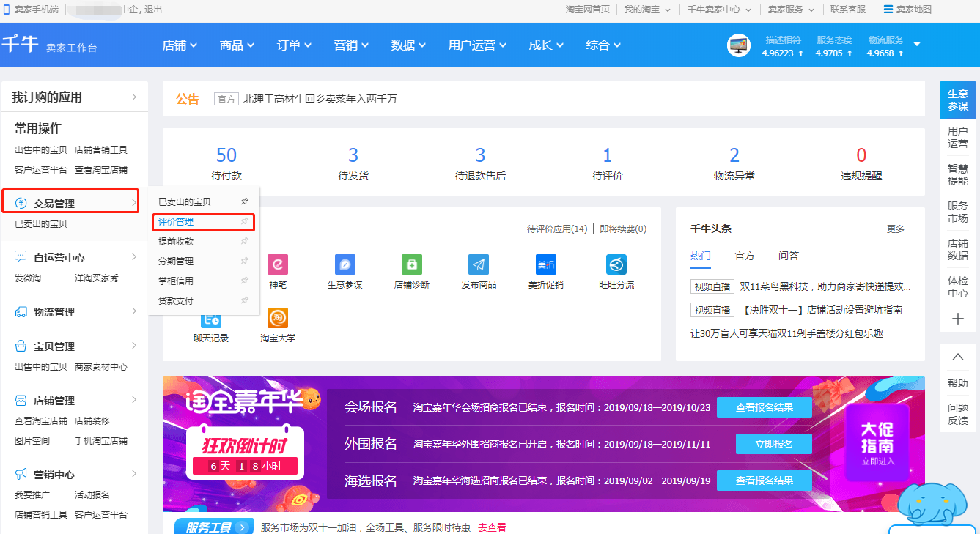
Task: Click the 北理工高材生回乡卖菜 announcement
Action: [320, 99]
